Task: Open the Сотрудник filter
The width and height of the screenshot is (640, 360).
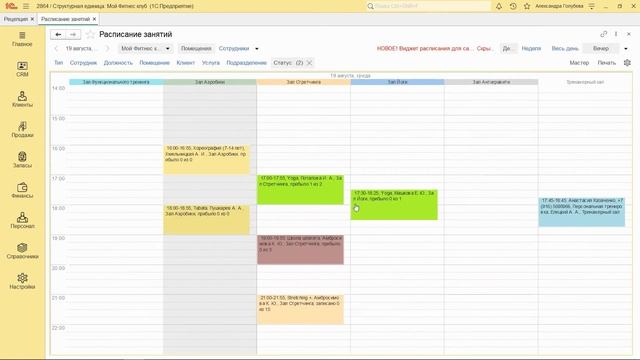Action: tap(83, 62)
